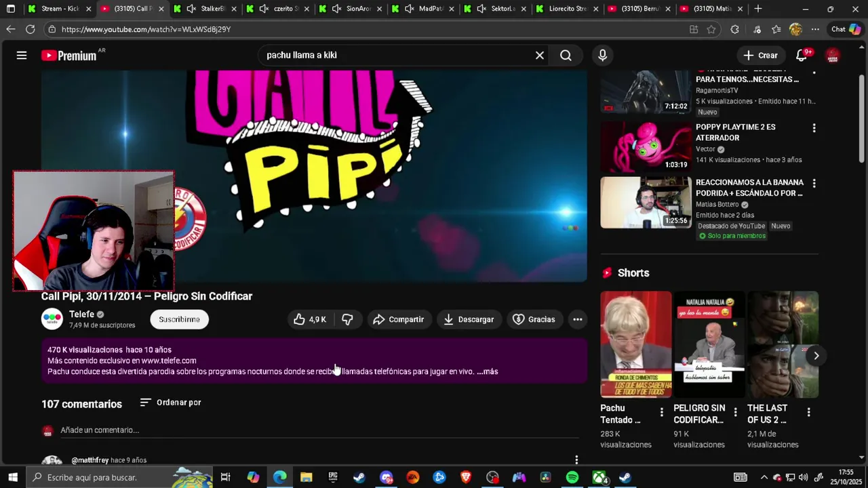Open Spotify from the taskbar
868x488 pixels.
coord(572,477)
